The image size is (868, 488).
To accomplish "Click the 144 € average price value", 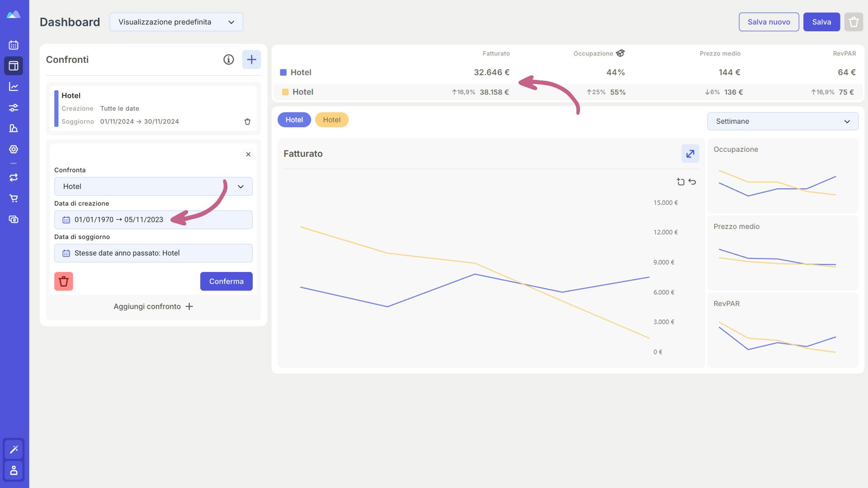I will point(729,72).
